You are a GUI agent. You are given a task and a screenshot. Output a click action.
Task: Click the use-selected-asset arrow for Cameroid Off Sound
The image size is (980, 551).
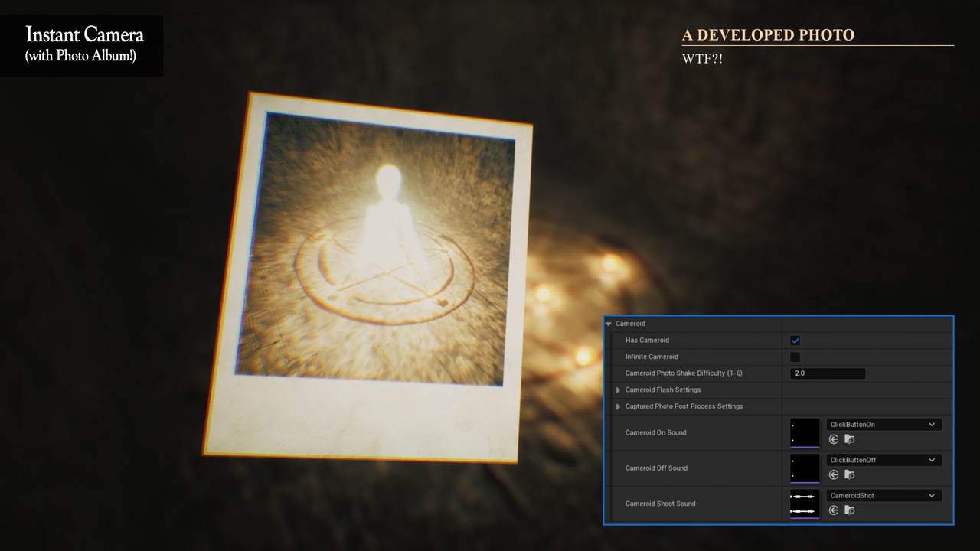click(x=833, y=474)
